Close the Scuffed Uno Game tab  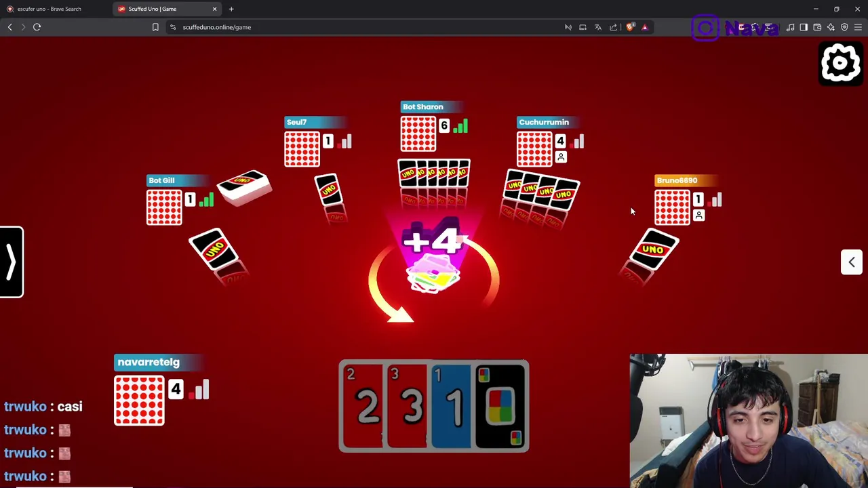pos(215,9)
